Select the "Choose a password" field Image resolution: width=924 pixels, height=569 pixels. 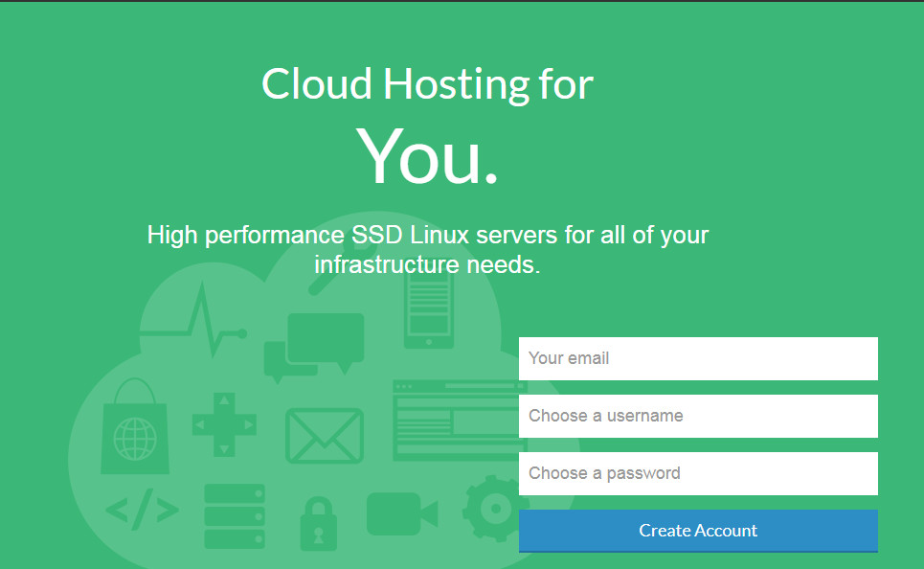(698, 473)
